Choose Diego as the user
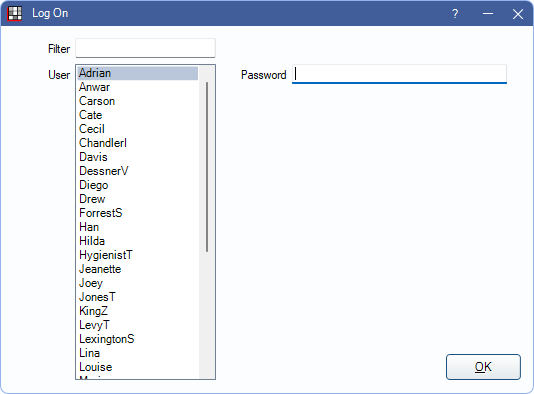The image size is (534, 394). pos(138,185)
